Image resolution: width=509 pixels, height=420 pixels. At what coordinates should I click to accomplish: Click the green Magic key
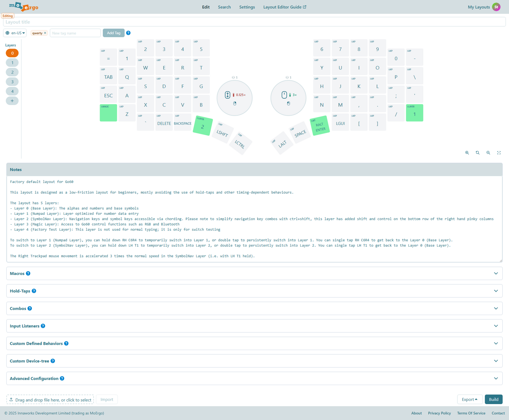[108, 113]
